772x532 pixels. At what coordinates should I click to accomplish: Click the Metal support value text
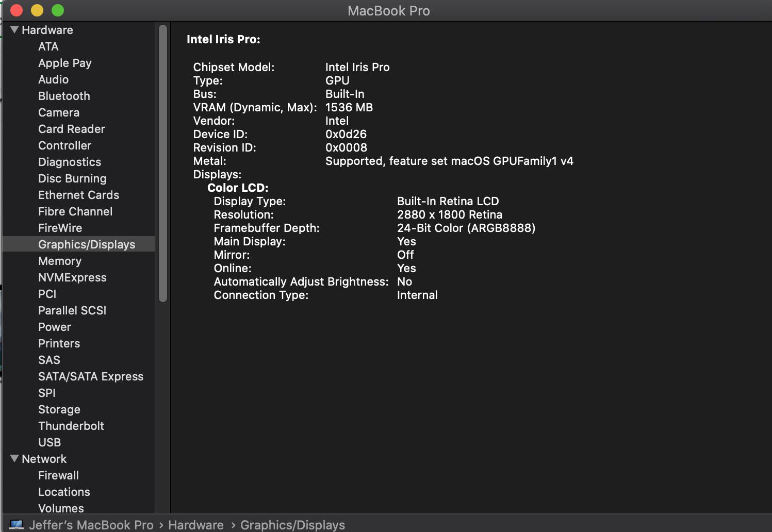(x=449, y=161)
